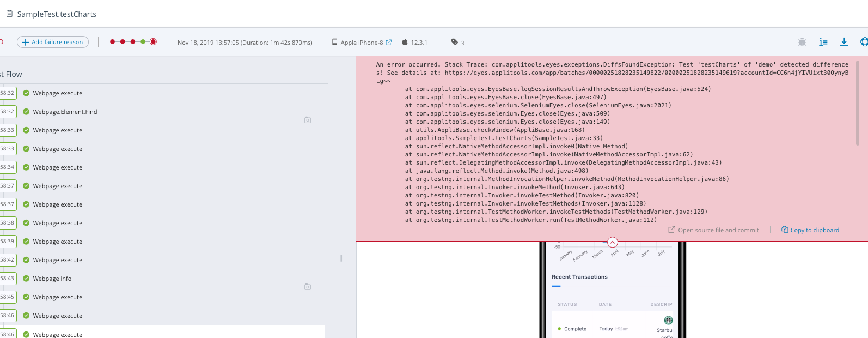868x338 pixels.
Task: Click Open source file and commit
Action: pyautogui.click(x=713, y=230)
